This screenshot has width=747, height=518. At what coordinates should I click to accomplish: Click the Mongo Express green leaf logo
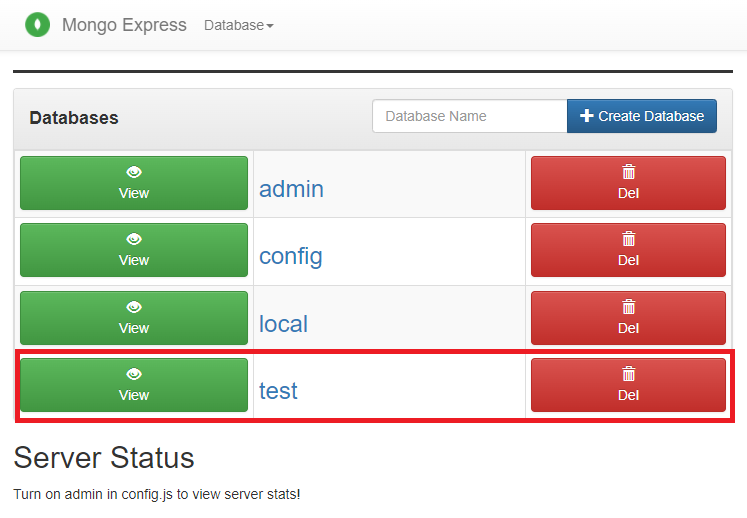click(38, 24)
